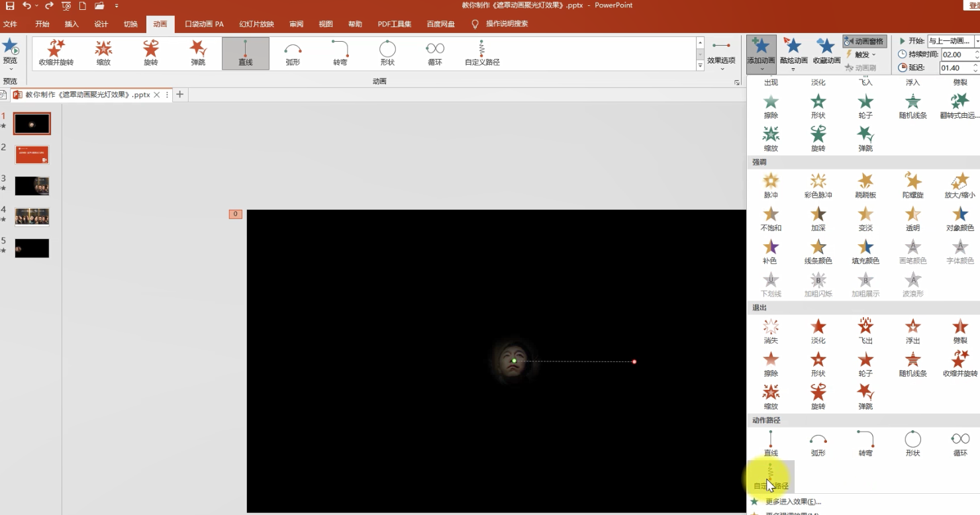Apply the 透明 emphasis effect
The height and width of the screenshot is (515, 980).
pos(913,218)
